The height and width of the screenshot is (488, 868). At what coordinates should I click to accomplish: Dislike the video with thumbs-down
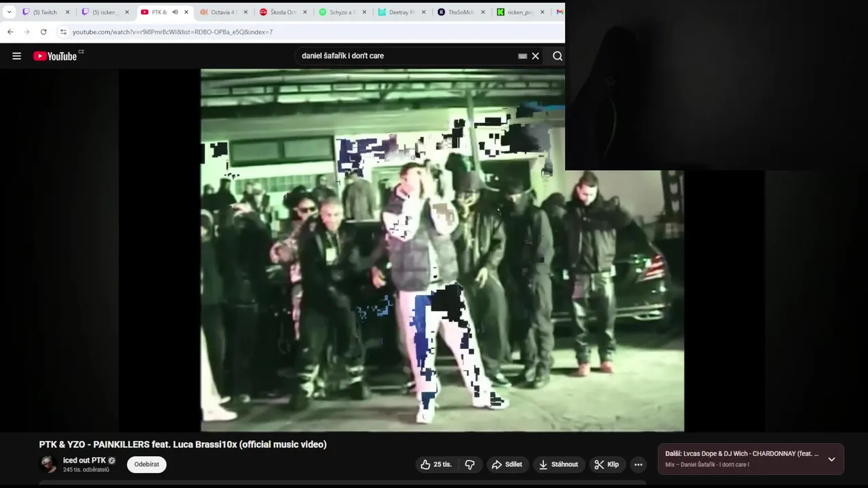[469, 464]
